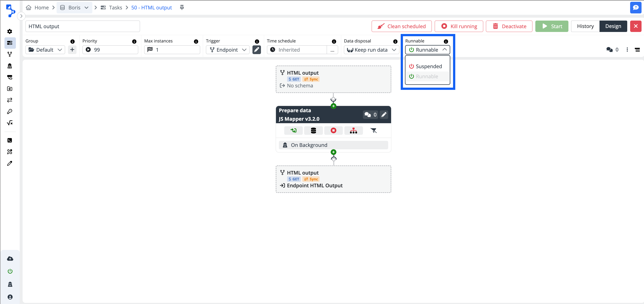Click the pin icon beside breadcrumb
The height and width of the screenshot is (304, 644).
click(182, 8)
